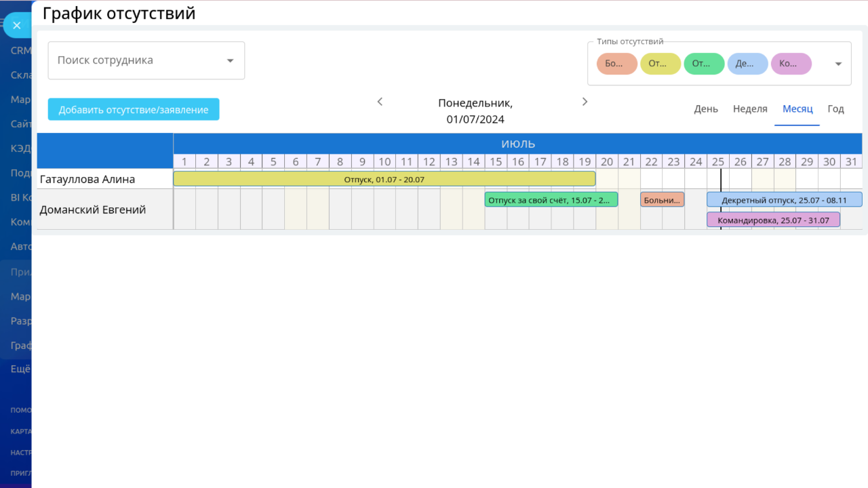Image resolution: width=868 pixels, height=488 pixels.
Task: Click the blue Де... absence type chip
Action: 747,64
